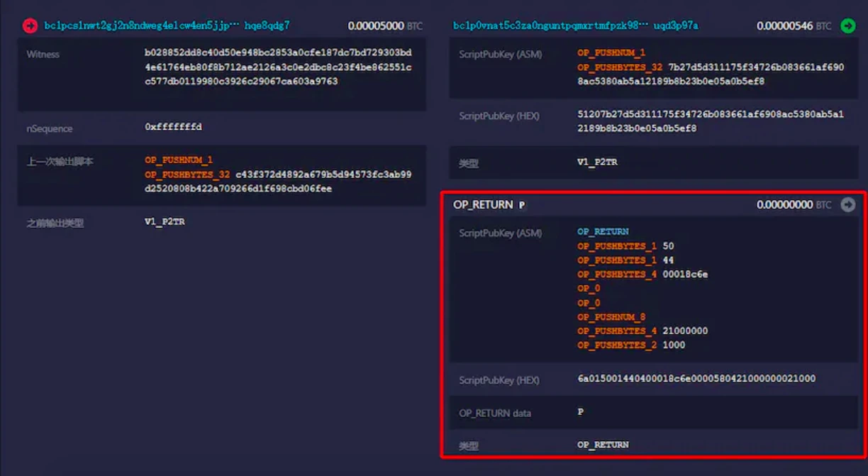Click the OP_RETURN data value P
The height and width of the screenshot is (476, 868).
pyautogui.click(x=581, y=412)
